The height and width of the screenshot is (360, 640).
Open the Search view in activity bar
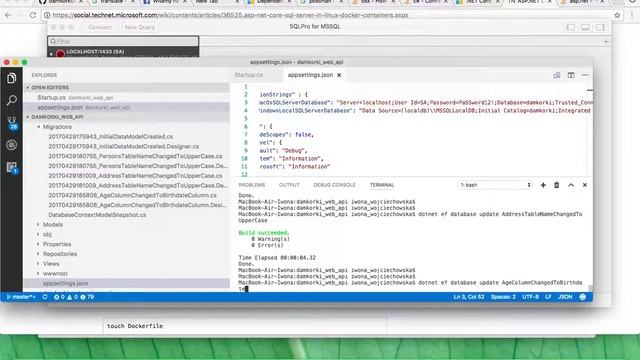(11, 100)
